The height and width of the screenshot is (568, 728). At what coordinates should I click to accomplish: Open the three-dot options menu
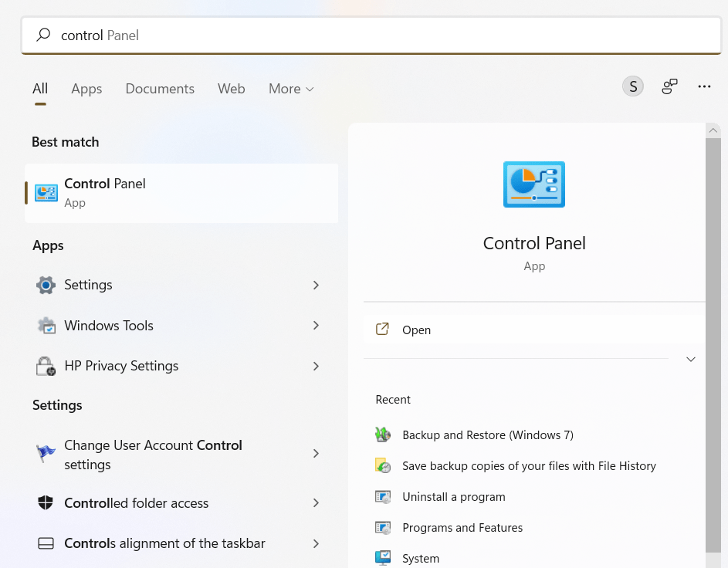point(704,86)
